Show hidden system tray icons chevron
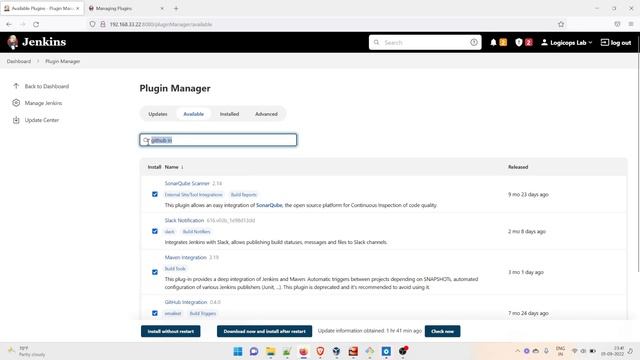This screenshot has height=360, width=640. pyautogui.click(x=517, y=351)
